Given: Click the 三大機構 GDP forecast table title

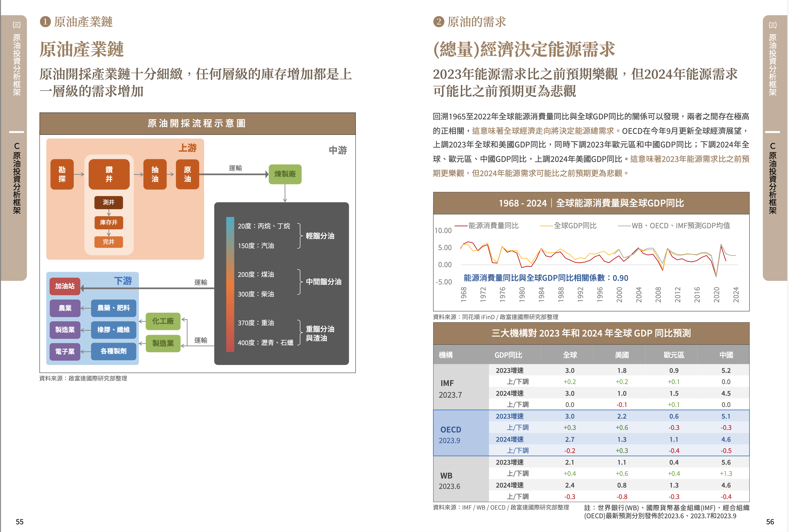Looking at the screenshot, I should (591, 333).
